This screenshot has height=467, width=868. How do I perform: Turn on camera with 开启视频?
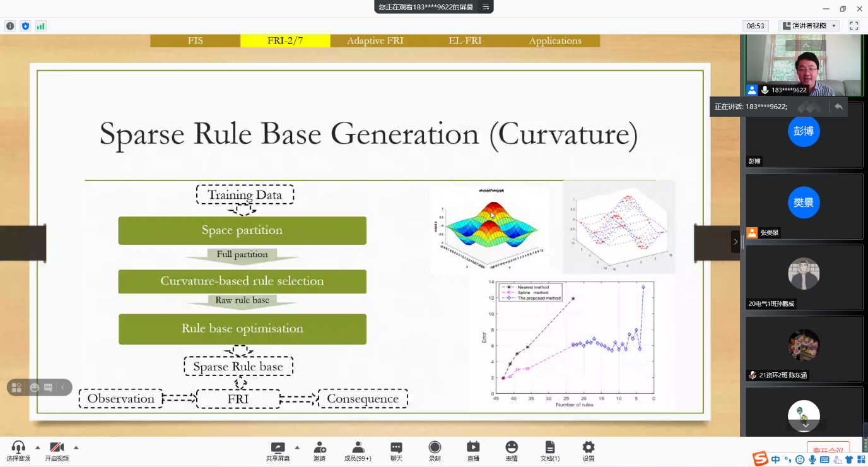click(x=57, y=451)
